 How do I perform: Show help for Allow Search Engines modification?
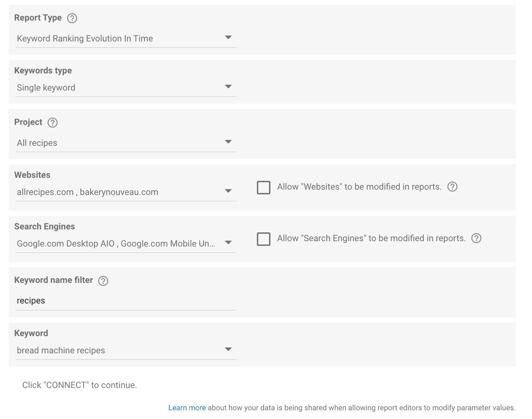click(x=476, y=238)
